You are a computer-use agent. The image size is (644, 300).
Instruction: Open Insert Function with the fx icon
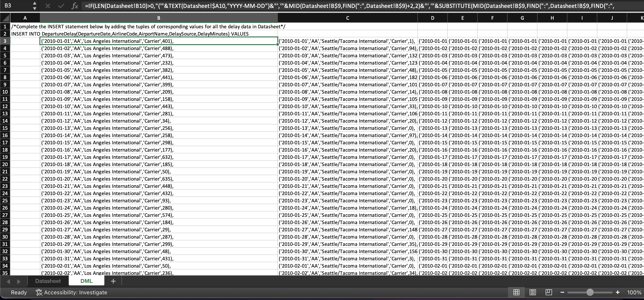coord(75,5)
